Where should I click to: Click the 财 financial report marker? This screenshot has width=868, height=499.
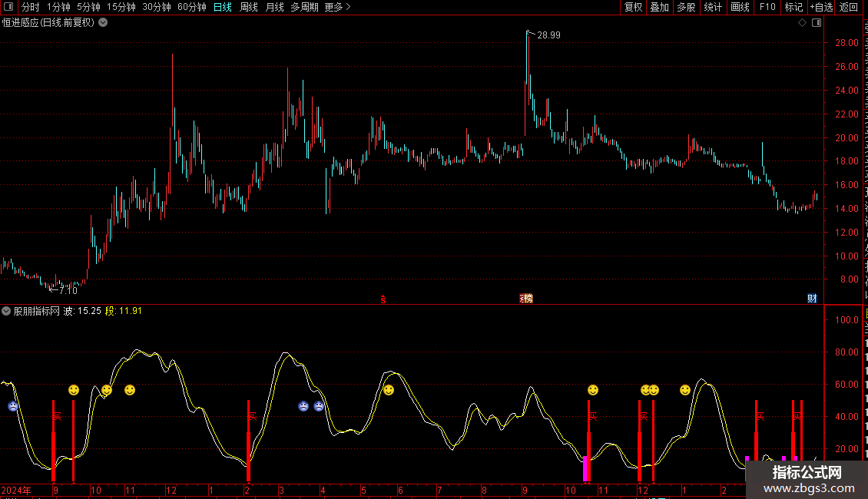tap(812, 299)
